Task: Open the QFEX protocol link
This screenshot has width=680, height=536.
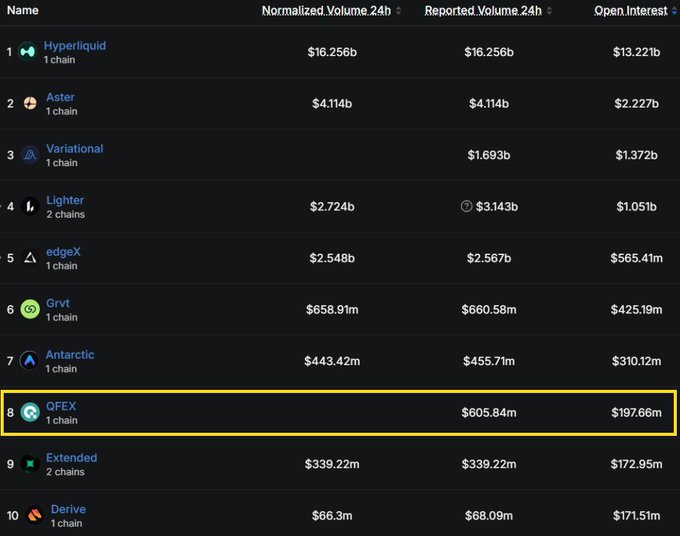Action: click(x=61, y=406)
